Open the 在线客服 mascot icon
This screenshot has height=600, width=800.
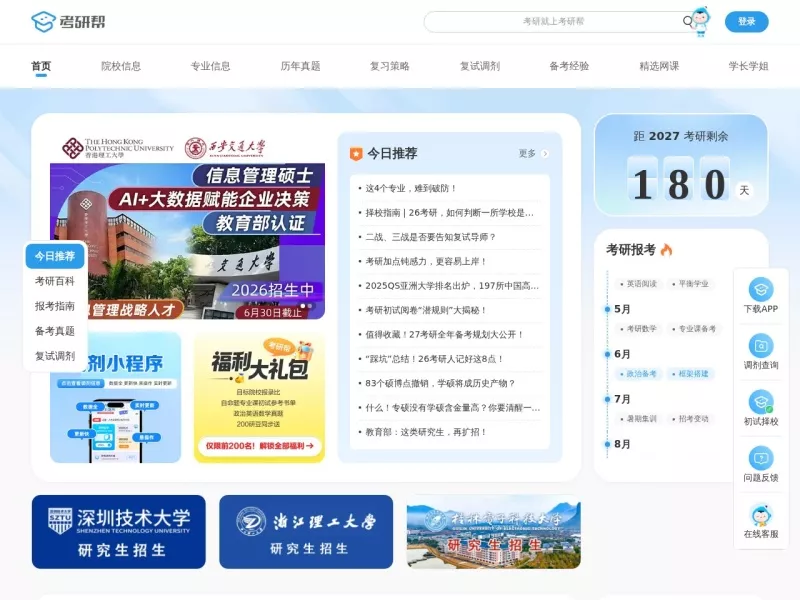tap(761, 515)
